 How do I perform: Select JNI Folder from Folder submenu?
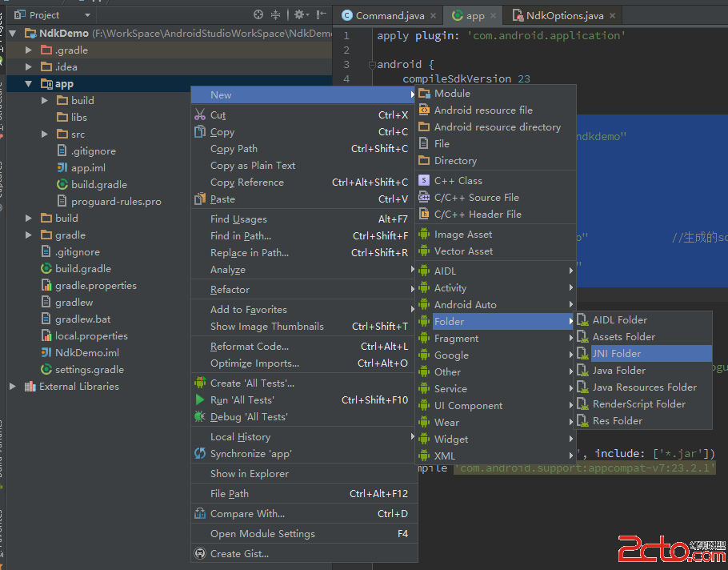(x=616, y=354)
